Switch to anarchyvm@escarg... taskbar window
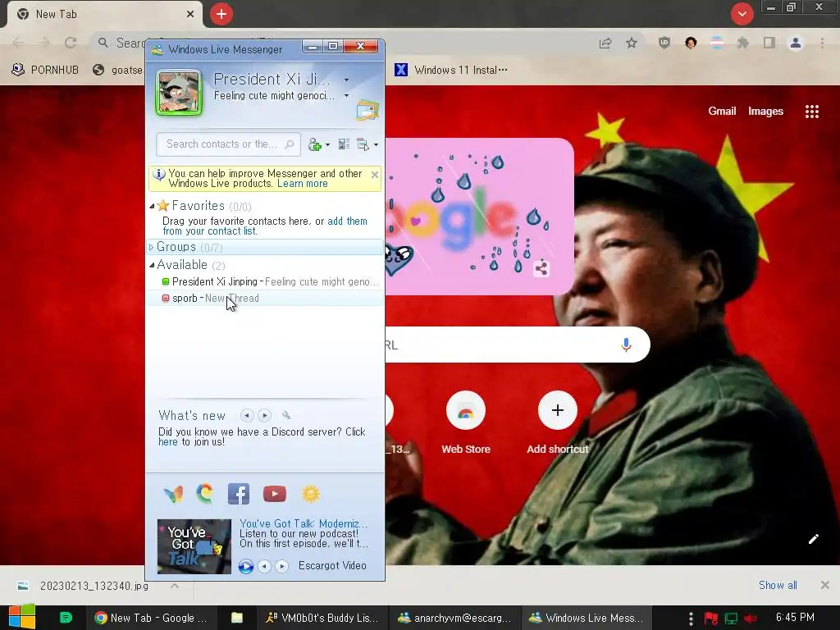 (x=454, y=618)
